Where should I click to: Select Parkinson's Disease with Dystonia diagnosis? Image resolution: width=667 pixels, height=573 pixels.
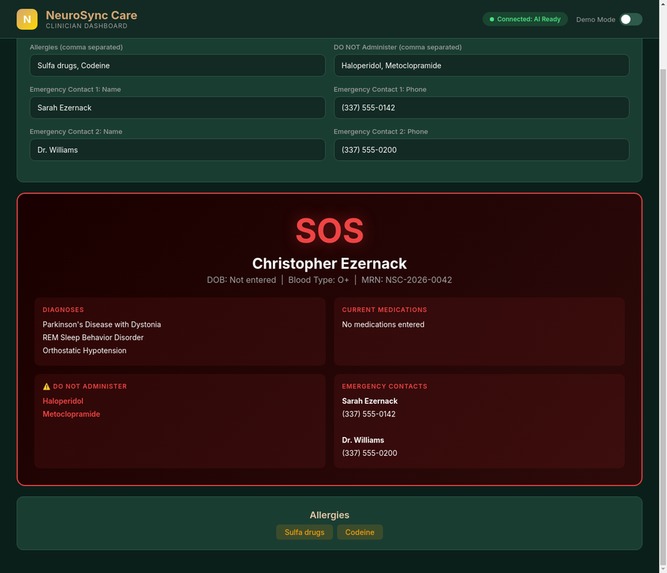[x=102, y=324]
